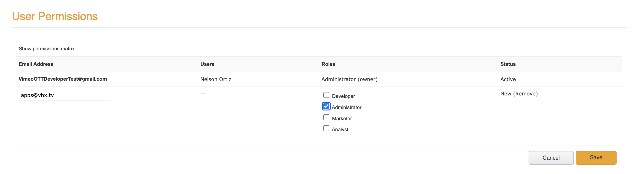Screen dimensions: 644x174
Task: Click the Users column header
Action: pos(207,64)
